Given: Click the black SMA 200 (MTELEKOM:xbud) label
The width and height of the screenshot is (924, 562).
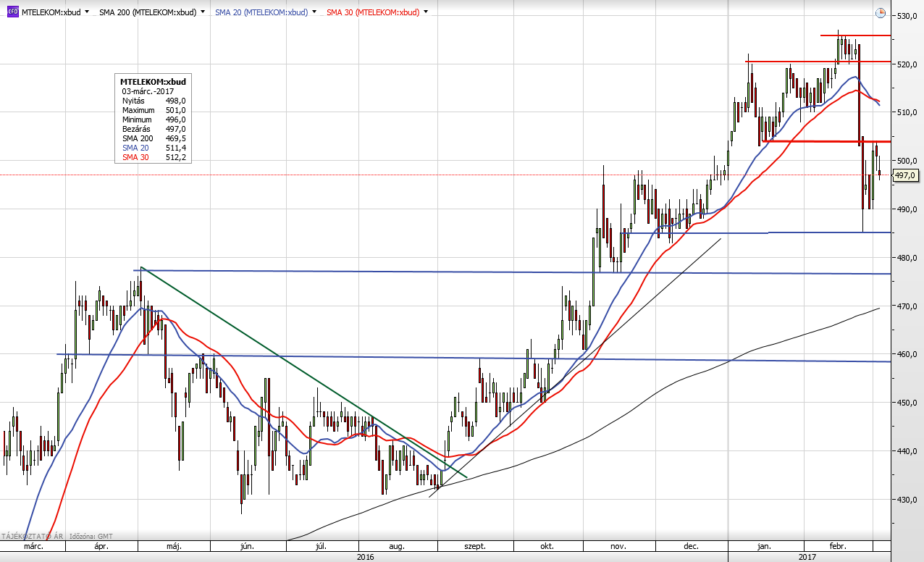Looking at the screenshot, I should (x=148, y=12).
